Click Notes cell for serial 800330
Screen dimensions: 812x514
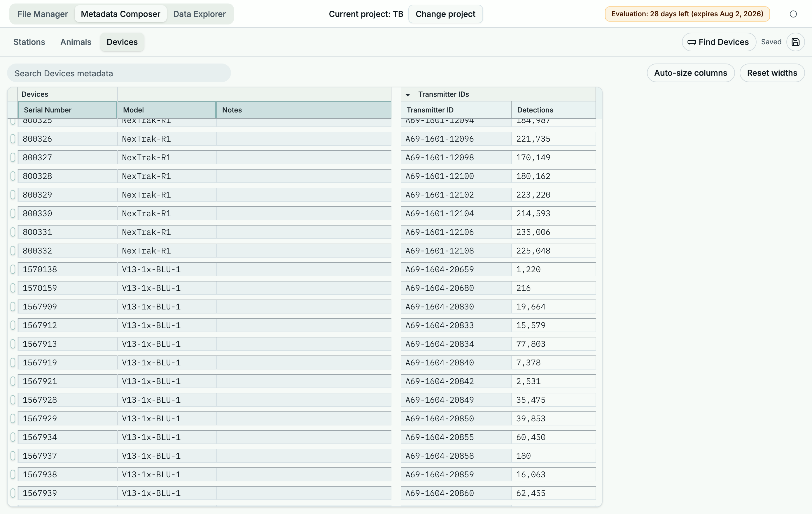pos(304,213)
